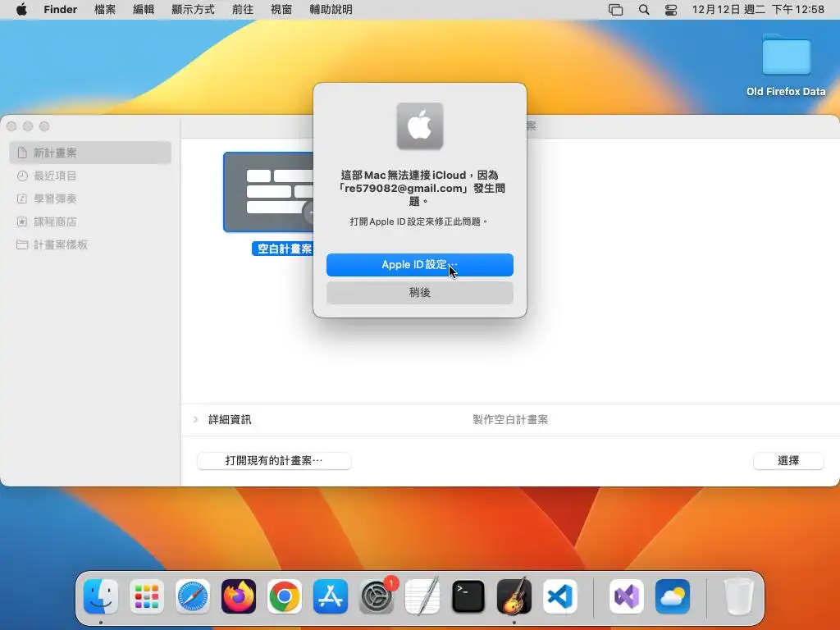Open the 檔案 menu
This screenshot has height=630, width=840.
[105, 10]
